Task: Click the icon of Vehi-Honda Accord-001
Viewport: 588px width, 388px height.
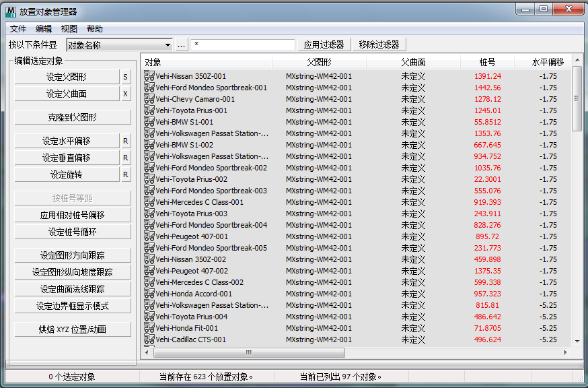Action: tap(149, 294)
